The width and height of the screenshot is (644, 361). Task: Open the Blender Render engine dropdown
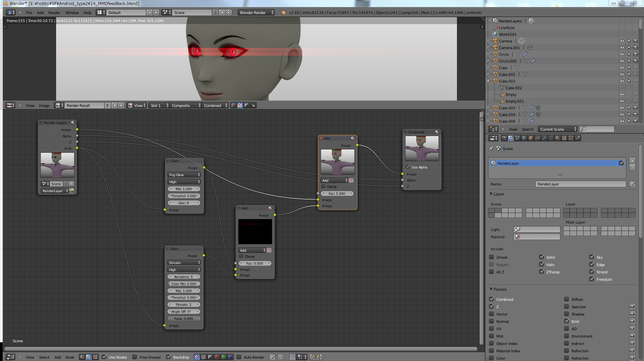[256, 13]
